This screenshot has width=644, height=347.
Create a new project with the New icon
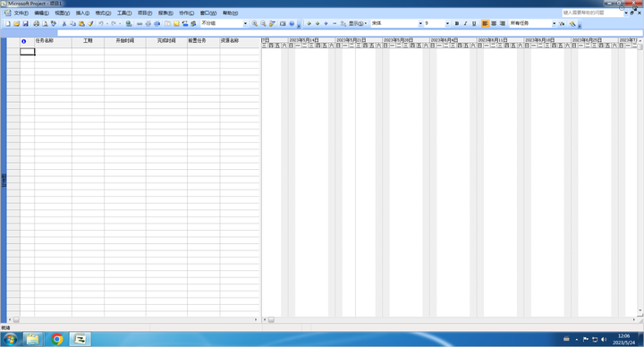point(8,24)
